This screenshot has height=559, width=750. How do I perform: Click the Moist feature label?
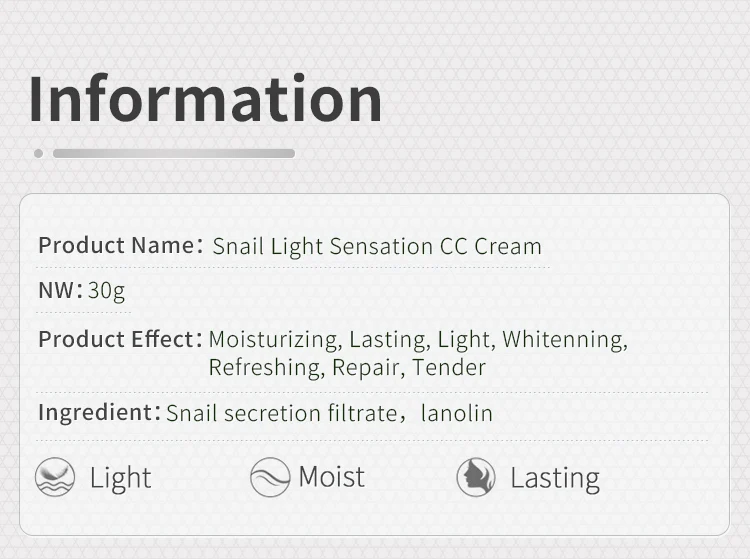[331, 477]
